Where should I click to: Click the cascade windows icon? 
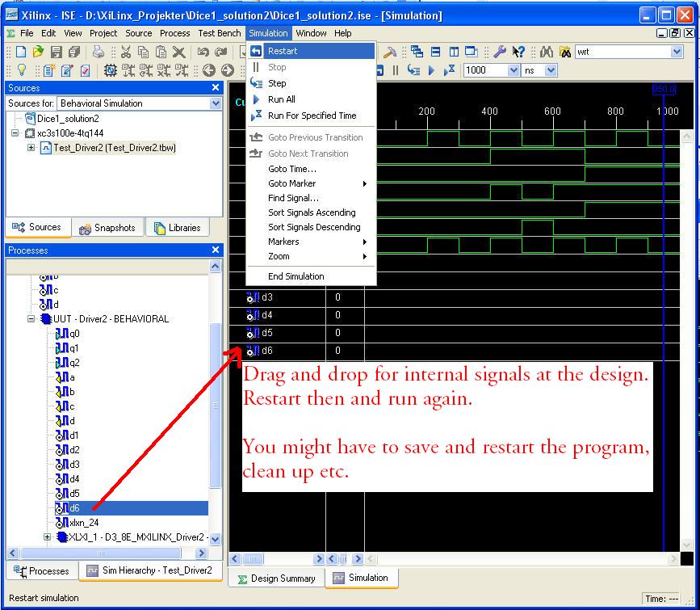pyautogui.click(x=417, y=52)
